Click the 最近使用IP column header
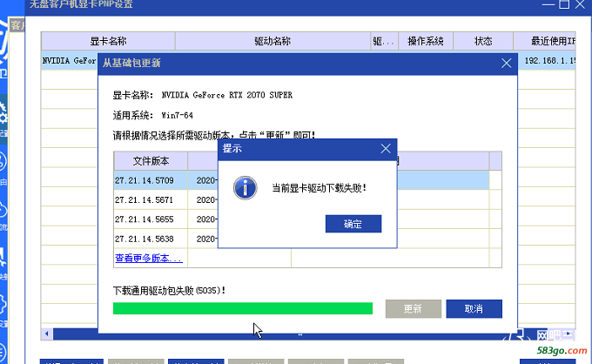 544,41
